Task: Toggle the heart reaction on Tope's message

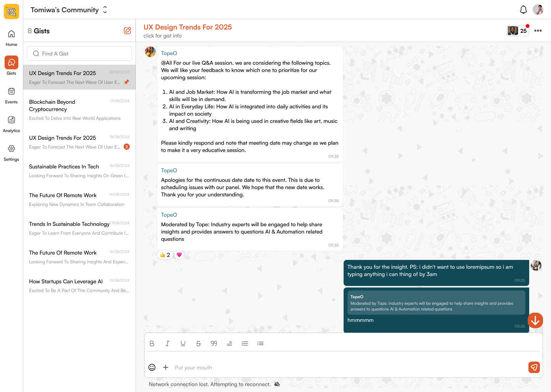Action: pos(179,255)
